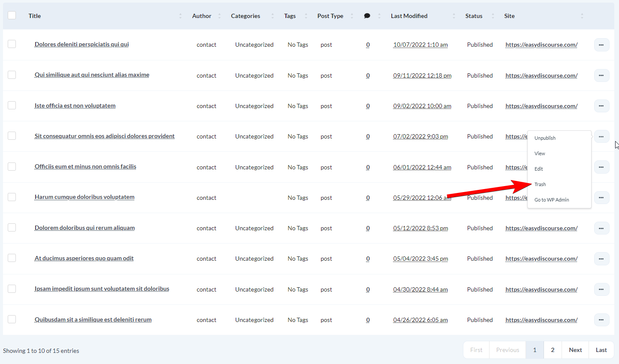Click date 09/11/2022 12:18 pm

click(x=422, y=75)
